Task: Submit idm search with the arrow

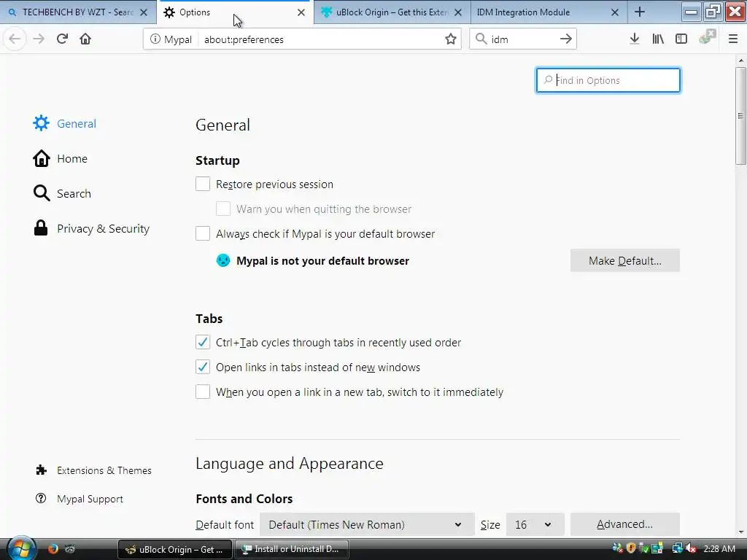Action: (565, 39)
